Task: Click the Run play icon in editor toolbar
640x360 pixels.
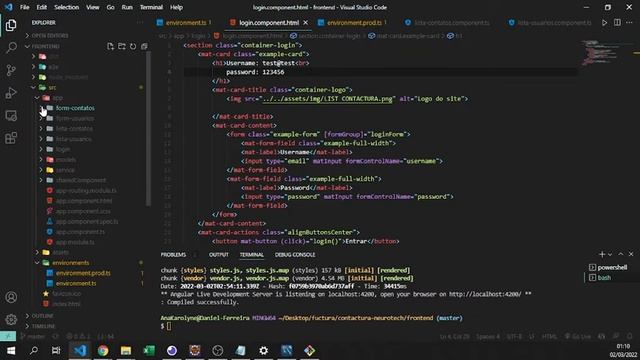Action: (x=604, y=23)
